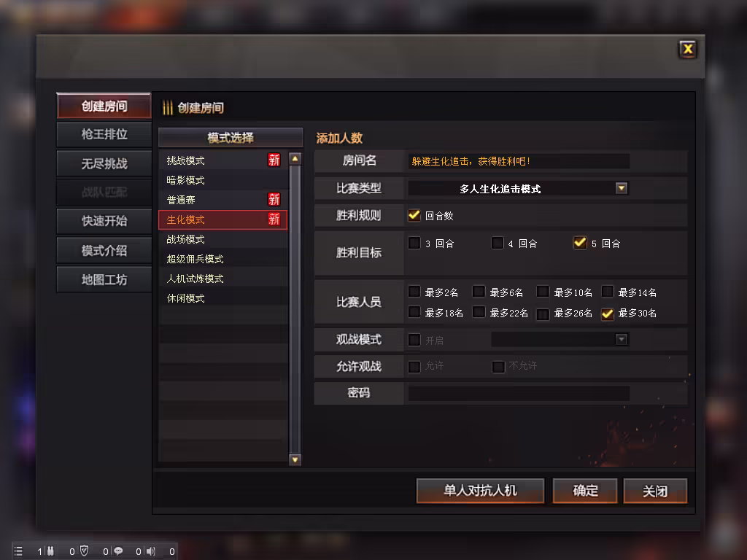The image size is (747, 560).
Task: Click the 确定 confirm button
Action: 585,491
